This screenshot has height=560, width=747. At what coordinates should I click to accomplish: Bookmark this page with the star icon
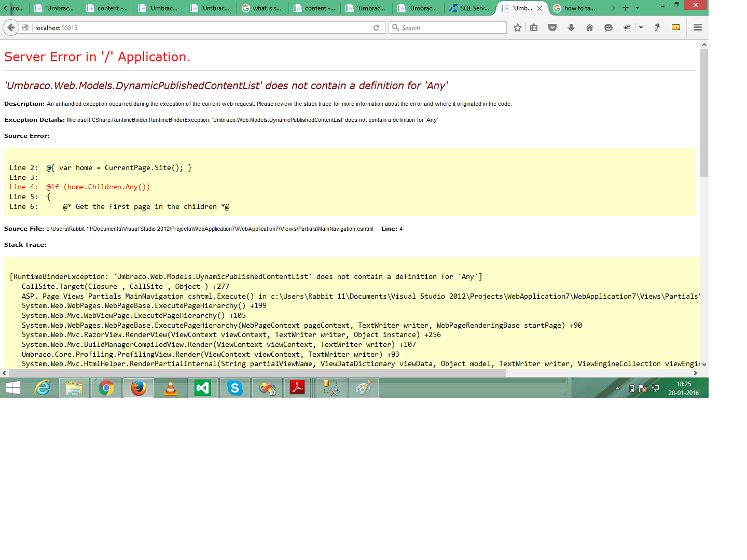(517, 27)
